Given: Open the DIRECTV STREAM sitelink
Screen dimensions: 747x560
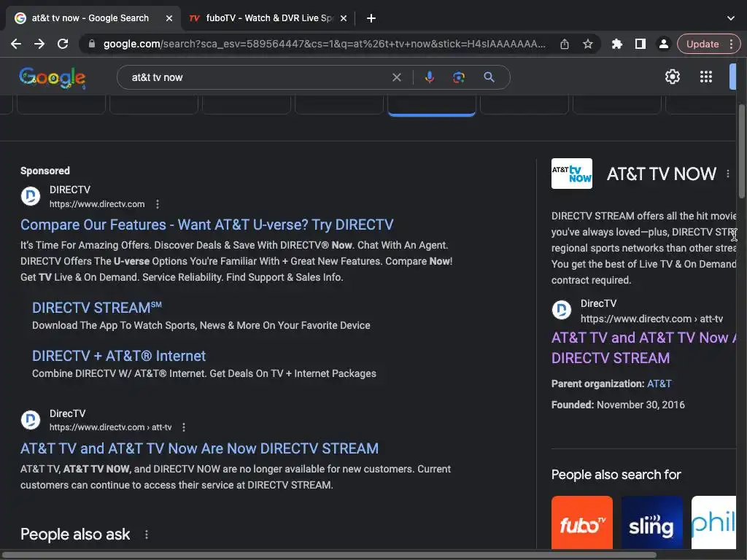Looking at the screenshot, I should (97, 308).
